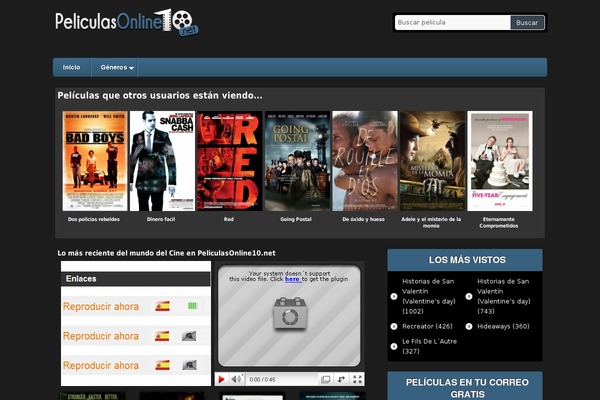Open the RED movie poster
This screenshot has height=400, width=600.
click(230, 161)
